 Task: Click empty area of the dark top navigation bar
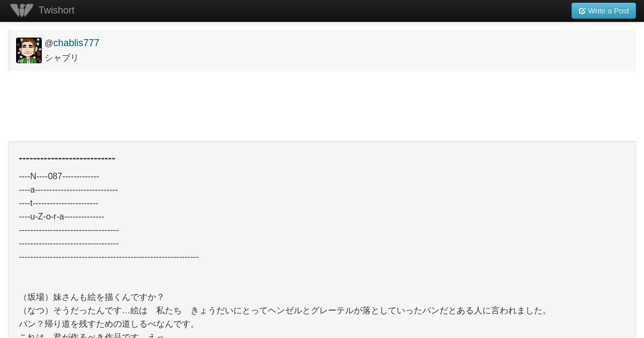tap(322, 11)
